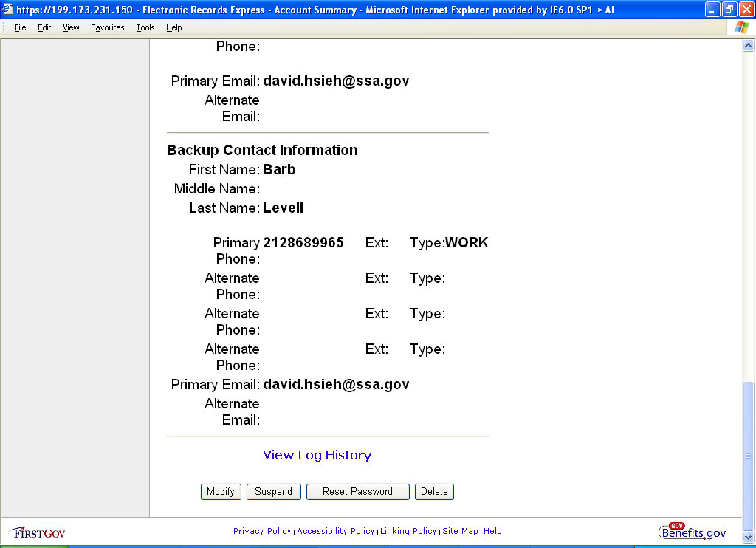
Task: Click the scrollbar up arrow
Action: coord(749,46)
